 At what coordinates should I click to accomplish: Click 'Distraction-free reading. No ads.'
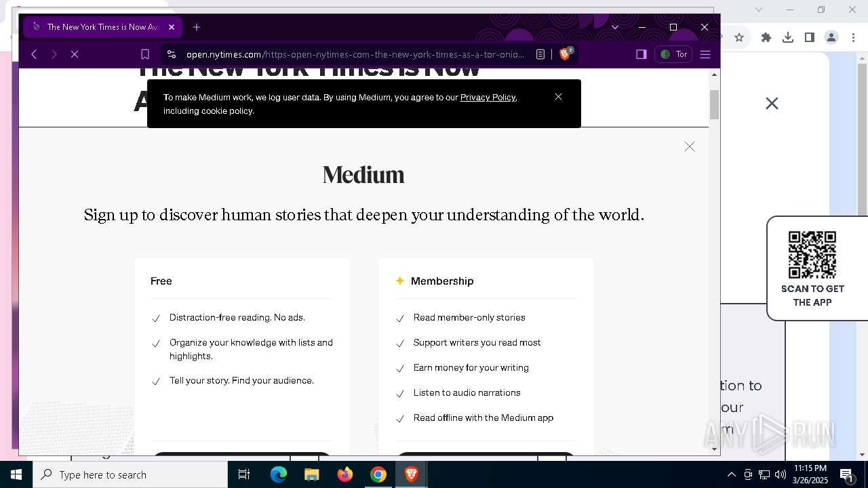click(x=237, y=317)
